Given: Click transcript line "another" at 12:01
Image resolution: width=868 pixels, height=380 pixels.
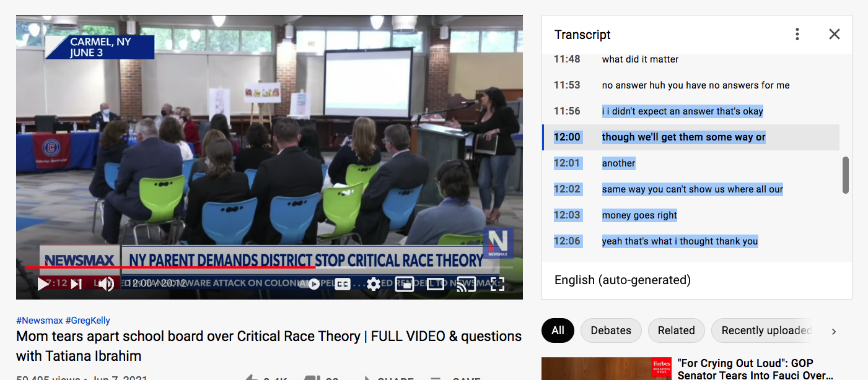Looking at the screenshot, I should (x=691, y=163).
